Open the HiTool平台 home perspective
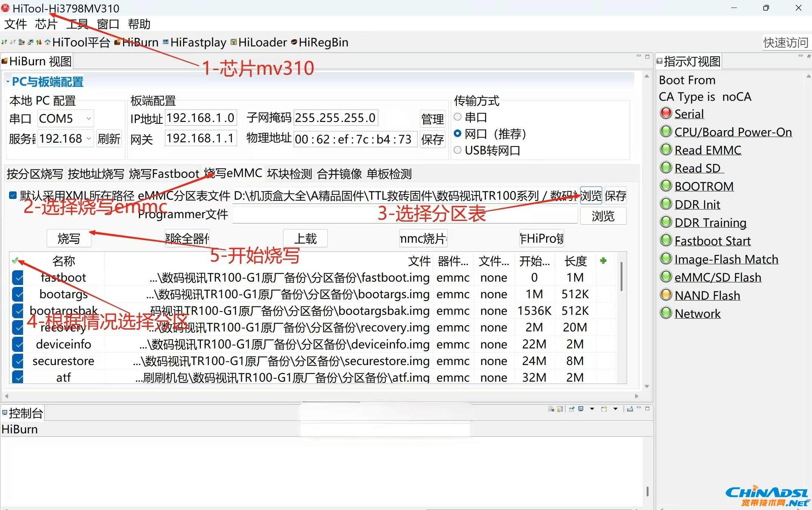The height and width of the screenshot is (510, 812). [77, 42]
